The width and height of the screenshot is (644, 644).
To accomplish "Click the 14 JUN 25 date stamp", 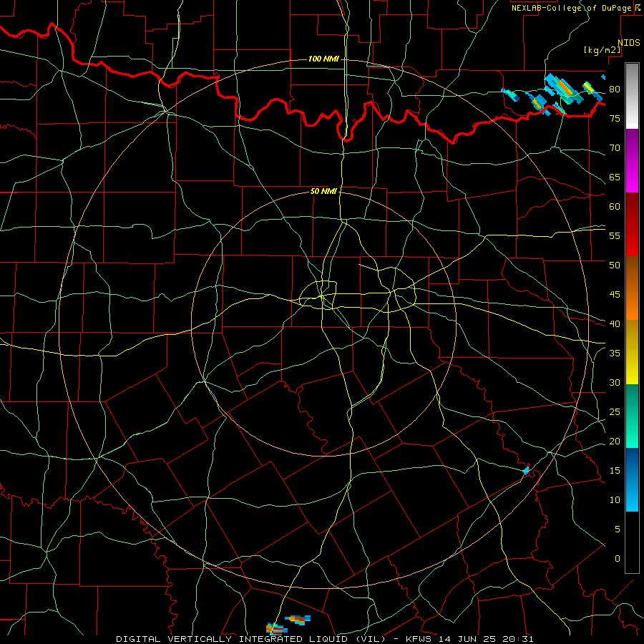I will (x=467, y=639).
